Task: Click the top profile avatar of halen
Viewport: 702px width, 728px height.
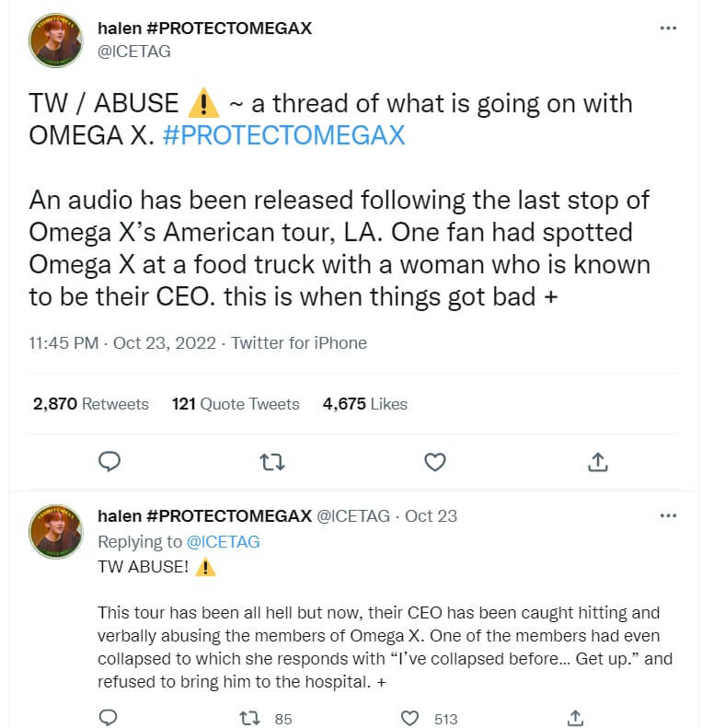Action: (57, 40)
